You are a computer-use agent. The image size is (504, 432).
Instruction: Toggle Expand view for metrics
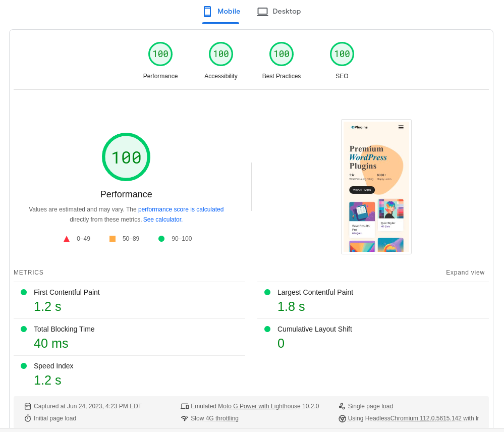465,273
